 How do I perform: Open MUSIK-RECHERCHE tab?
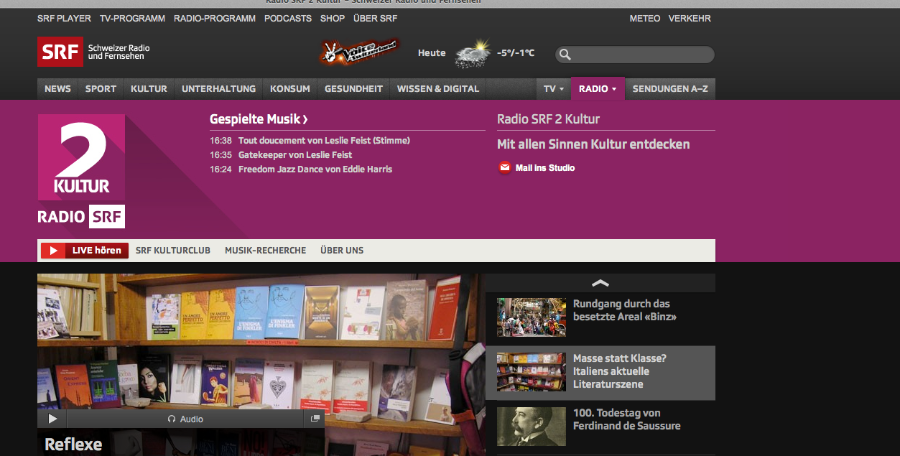coord(265,250)
